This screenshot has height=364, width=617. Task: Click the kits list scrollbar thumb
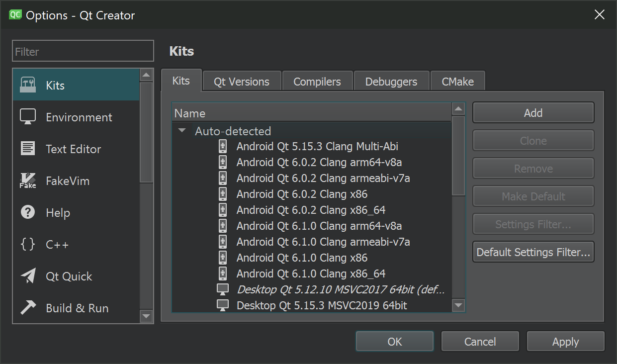458,156
